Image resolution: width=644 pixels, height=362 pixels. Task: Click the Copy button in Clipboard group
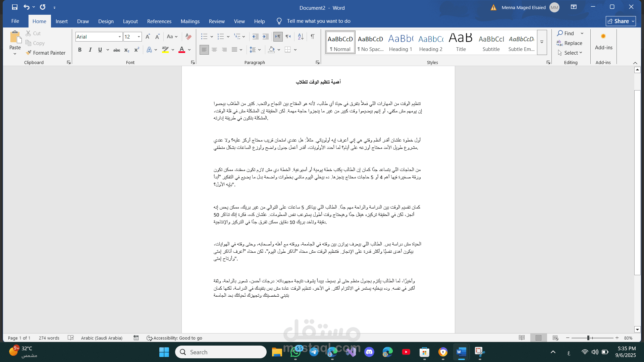(x=35, y=43)
